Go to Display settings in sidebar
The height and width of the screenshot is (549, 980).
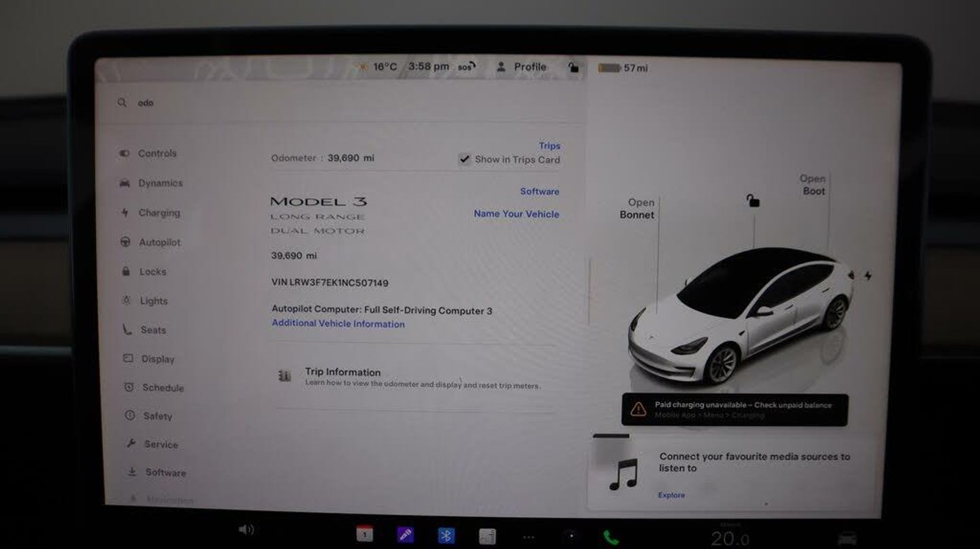157,359
